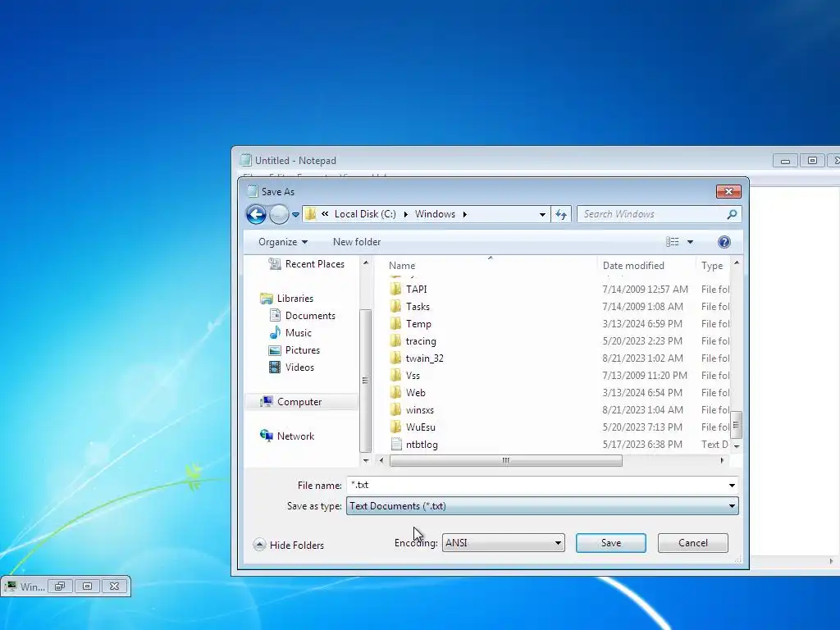
Task: Click the ntbtlog text file icon
Action: pyautogui.click(x=396, y=444)
